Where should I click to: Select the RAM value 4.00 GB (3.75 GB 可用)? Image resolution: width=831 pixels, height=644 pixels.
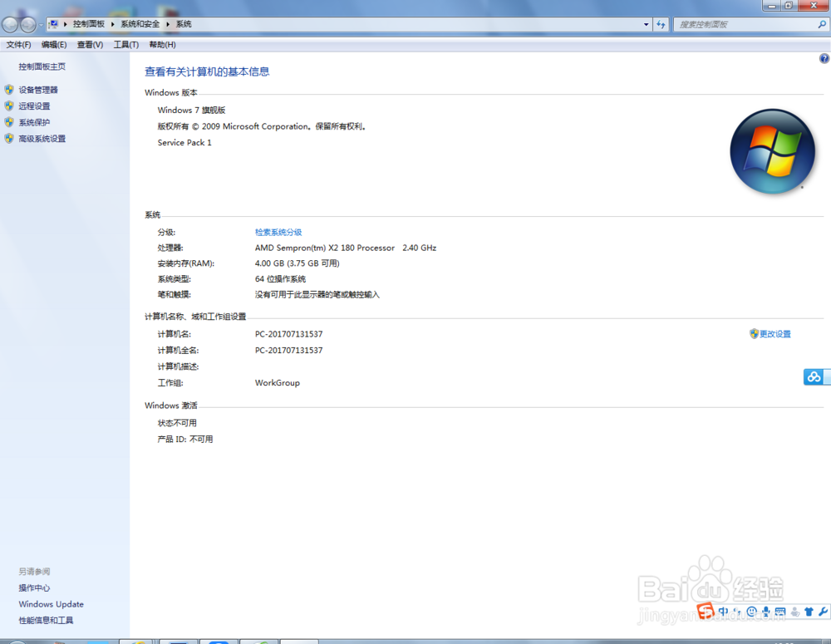297,263
